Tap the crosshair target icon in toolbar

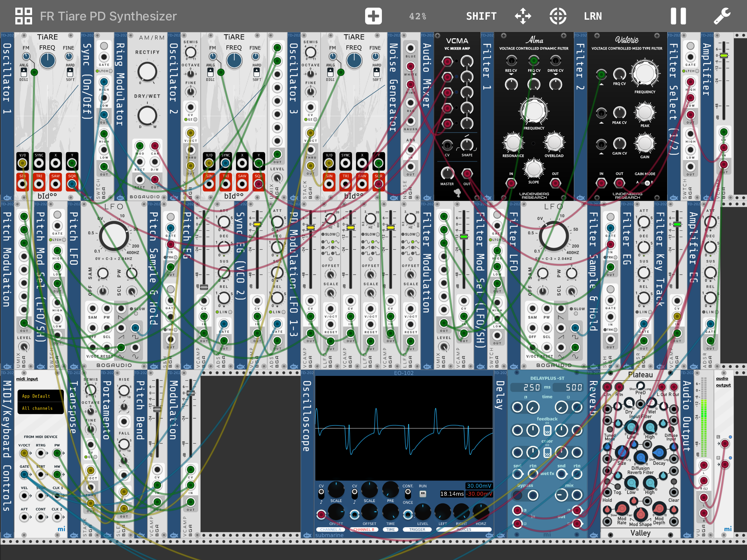click(x=558, y=16)
